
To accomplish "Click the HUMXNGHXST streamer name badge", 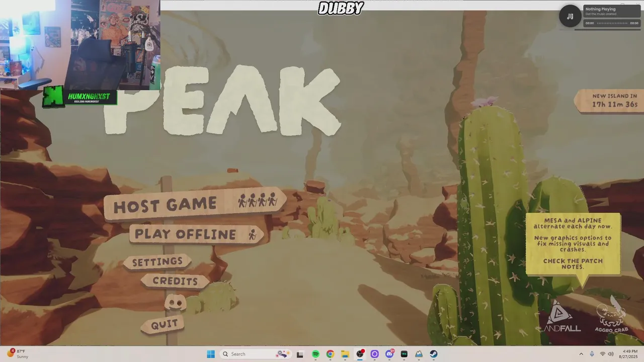I will pos(79,97).
